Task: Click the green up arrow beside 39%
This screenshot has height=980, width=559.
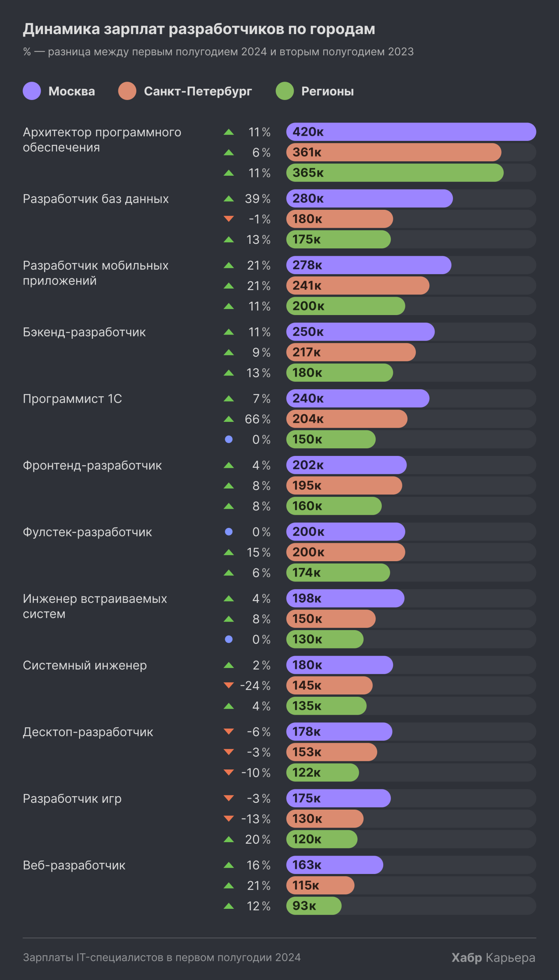Action: click(229, 198)
